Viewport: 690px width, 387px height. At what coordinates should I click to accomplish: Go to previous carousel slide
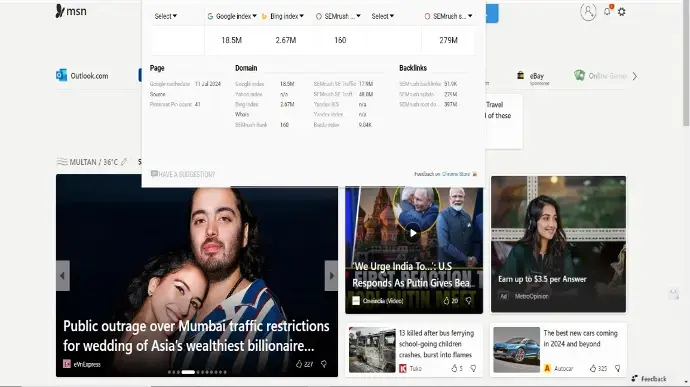62,276
